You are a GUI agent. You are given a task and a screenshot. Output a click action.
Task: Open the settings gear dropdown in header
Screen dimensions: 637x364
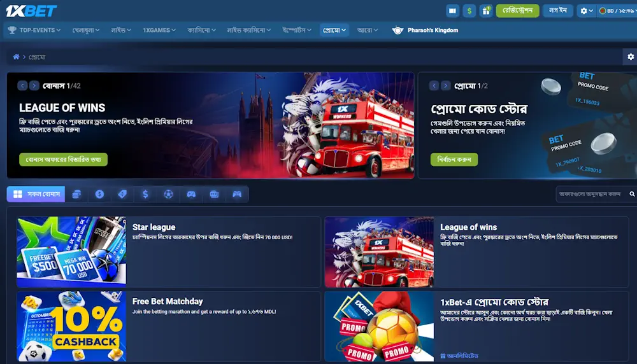(x=586, y=11)
